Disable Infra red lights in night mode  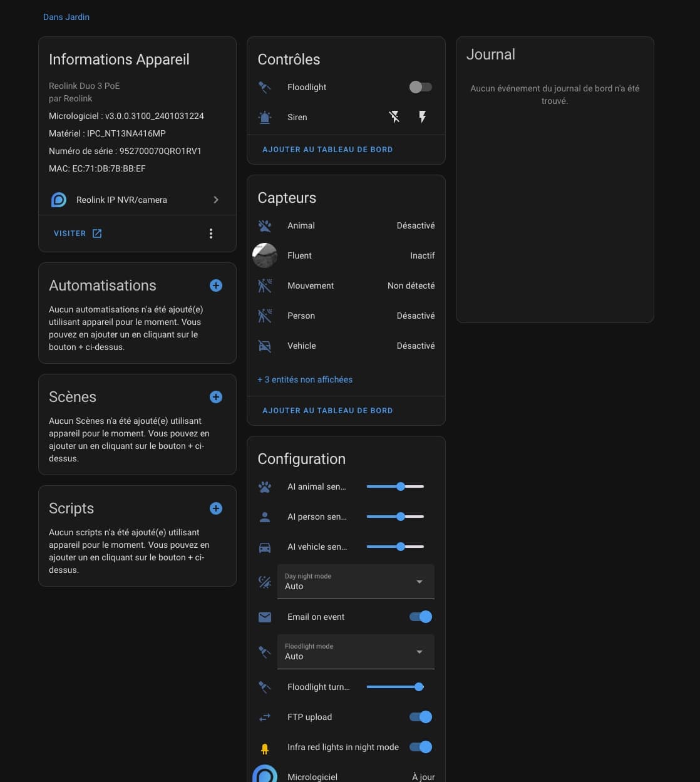(x=421, y=747)
